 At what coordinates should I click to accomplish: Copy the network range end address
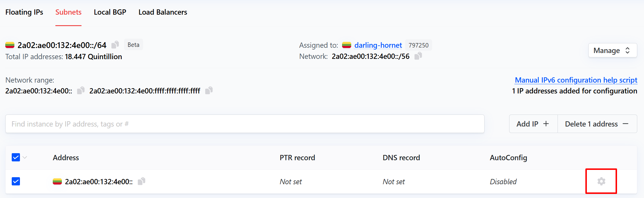[x=209, y=91]
